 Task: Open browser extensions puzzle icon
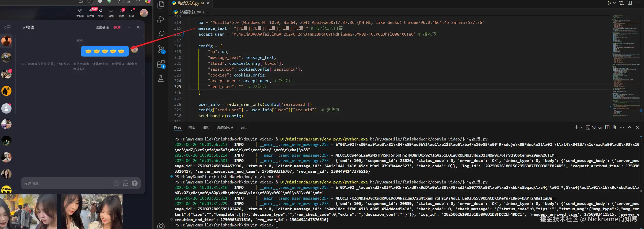pos(118,1)
